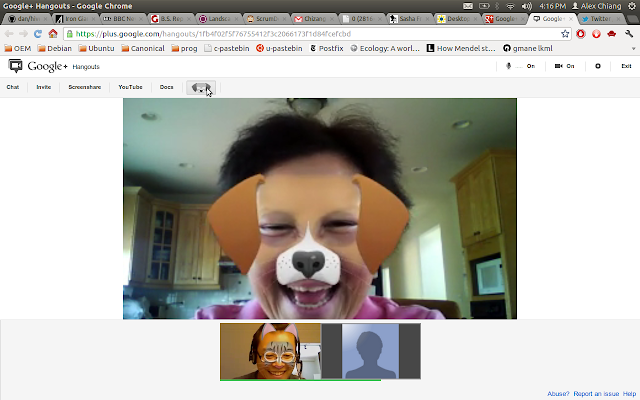The height and width of the screenshot is (400, 640).
Task: Switch to the Iron Gia tab
Action: click(x=76, y=19)
